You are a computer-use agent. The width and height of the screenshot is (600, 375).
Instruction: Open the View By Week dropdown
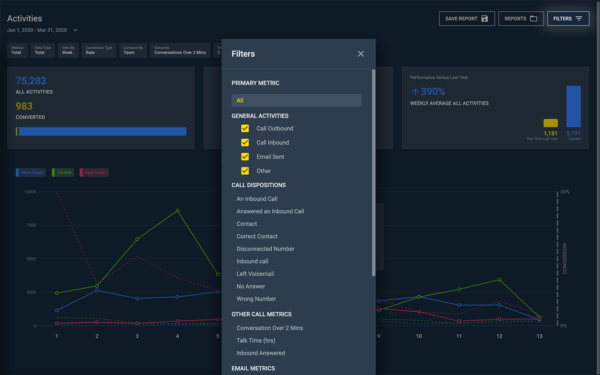coord(68,50)
